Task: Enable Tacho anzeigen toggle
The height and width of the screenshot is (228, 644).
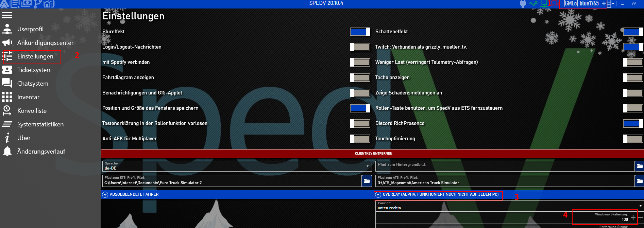Action: (633, 77)
